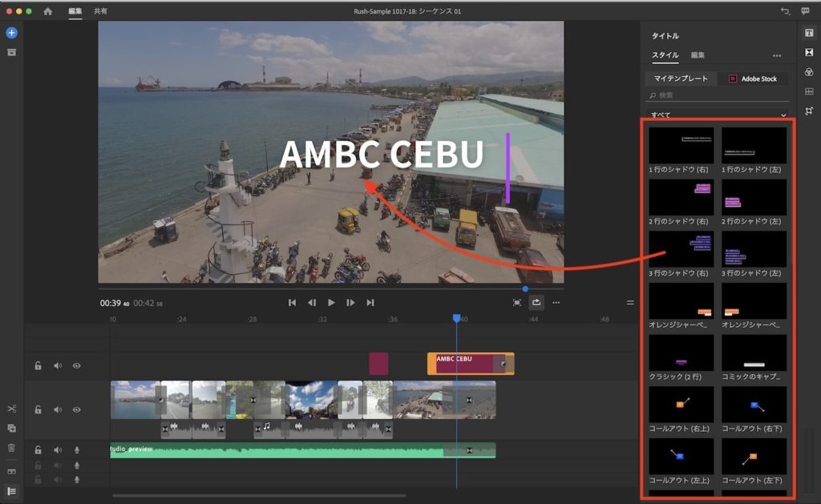Go to the Home screen icon
This screenshot has width=821, height=504.
click(x=48, y=11)
